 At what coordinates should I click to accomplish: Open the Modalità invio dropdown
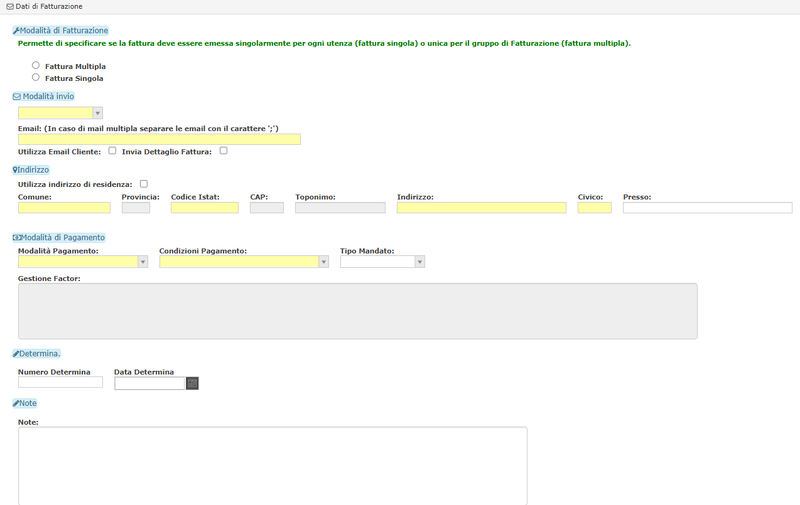60,113
